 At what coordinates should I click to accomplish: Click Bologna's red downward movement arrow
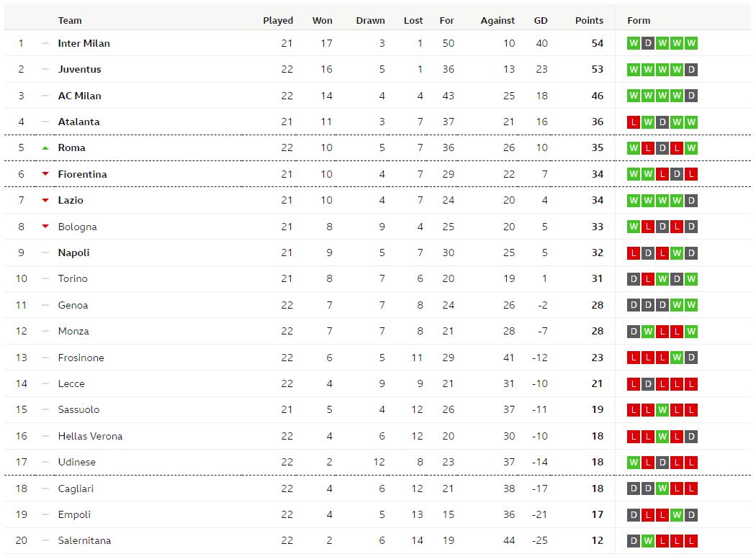pos(45,226)
